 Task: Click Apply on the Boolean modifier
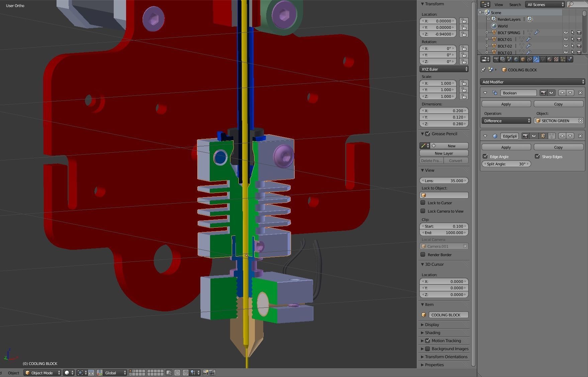[x=506, y=104]
